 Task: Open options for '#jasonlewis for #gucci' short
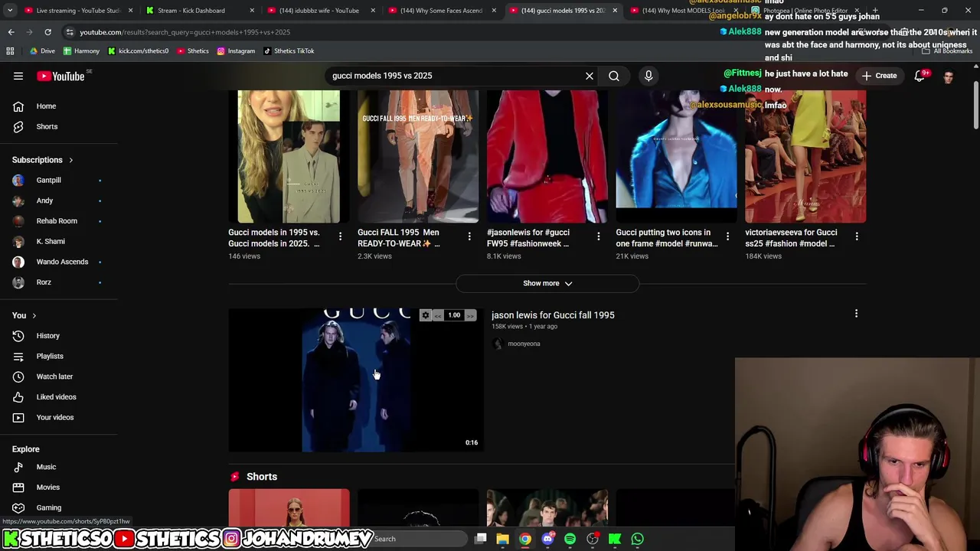(x=599, y=236)
